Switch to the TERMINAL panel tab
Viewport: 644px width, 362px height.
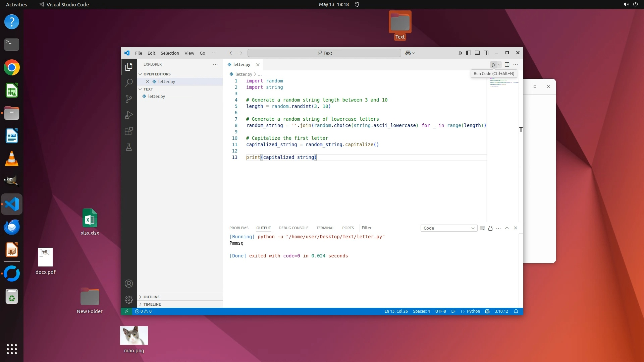(325, 228)
